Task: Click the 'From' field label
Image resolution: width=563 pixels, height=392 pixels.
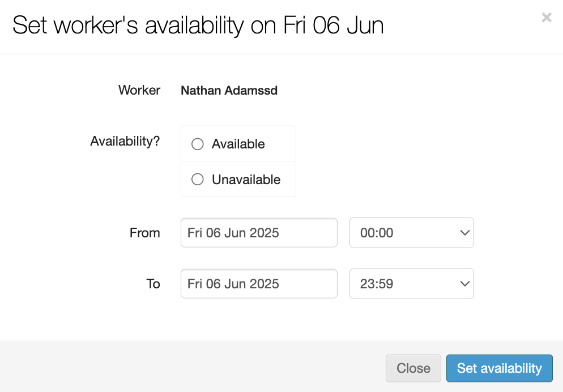Action: (x=144, y=233)
